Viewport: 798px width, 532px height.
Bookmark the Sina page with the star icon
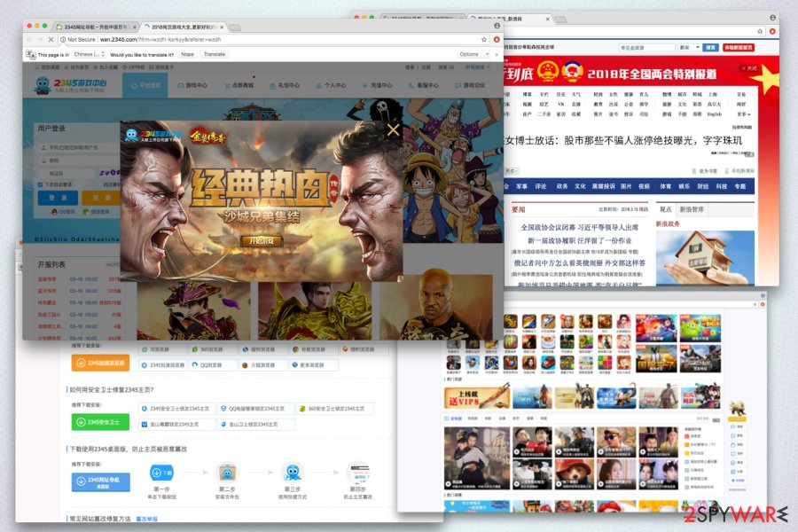[760, 32]
